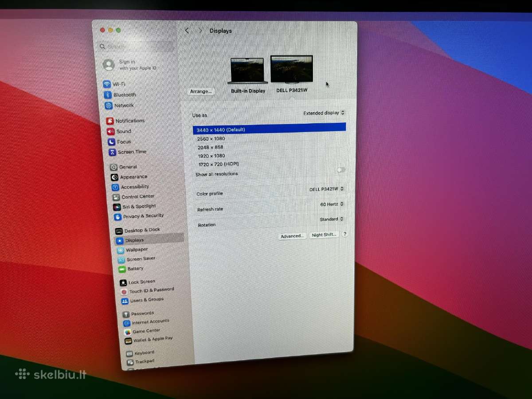Image resolution: width=532 pixels, height=399 pixels.
Task: Select the Game Center icon
Action: pyautogui.click(x=127, y=332)
